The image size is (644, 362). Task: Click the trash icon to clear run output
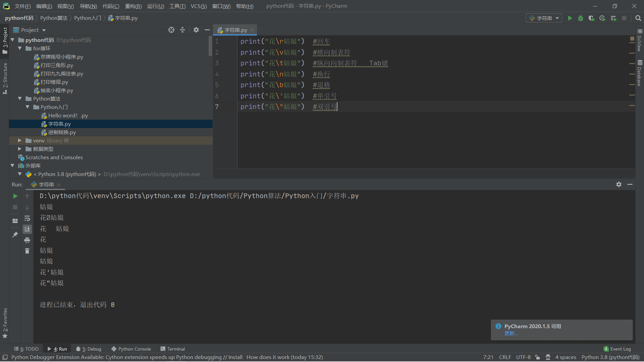pos(27,251)
